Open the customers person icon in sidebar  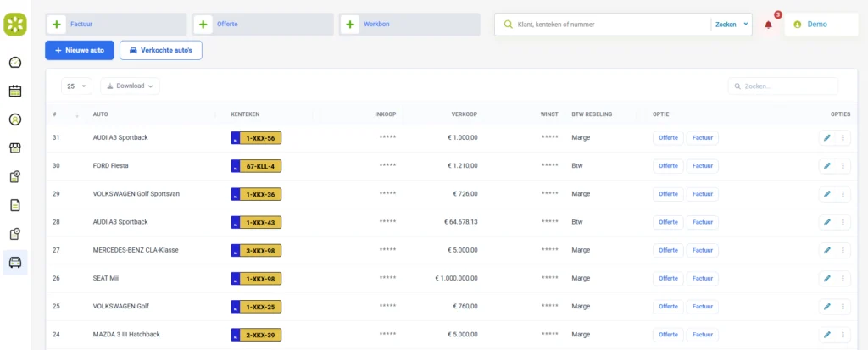point(15,119)
